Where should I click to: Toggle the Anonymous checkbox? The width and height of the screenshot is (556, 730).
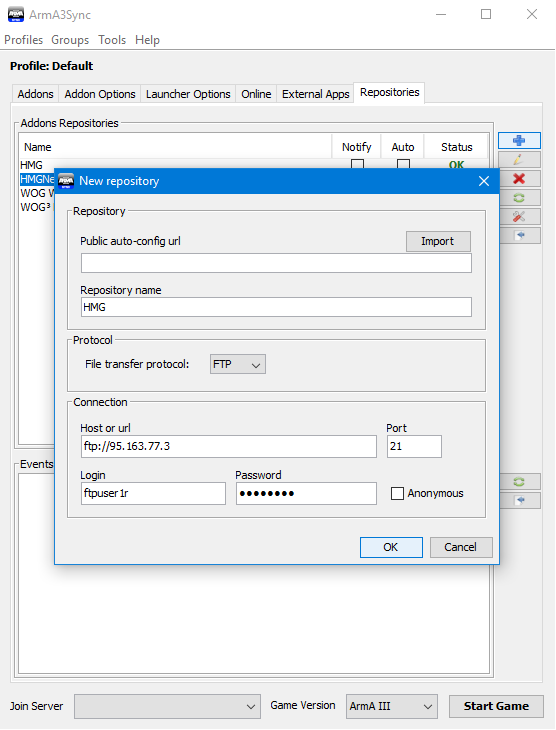(x=397, y=493)
